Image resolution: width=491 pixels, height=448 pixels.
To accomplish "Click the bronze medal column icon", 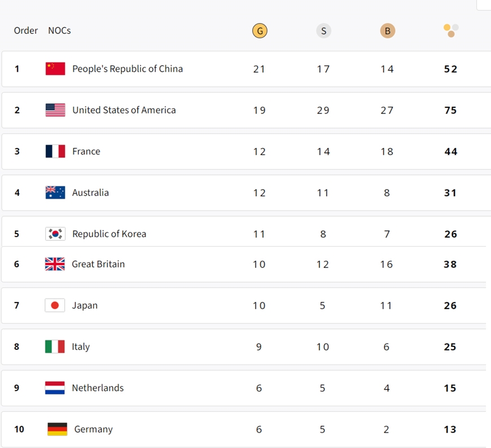I will (x=387, y=31).
